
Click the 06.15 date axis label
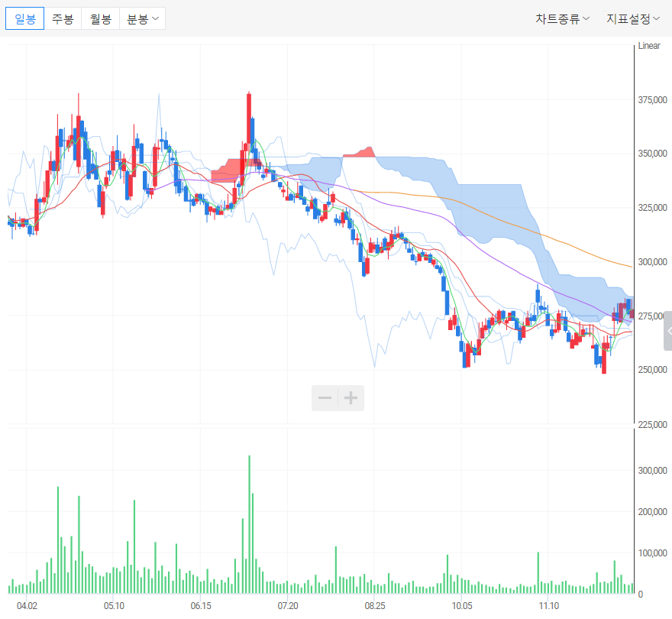(x=201, y=606)
